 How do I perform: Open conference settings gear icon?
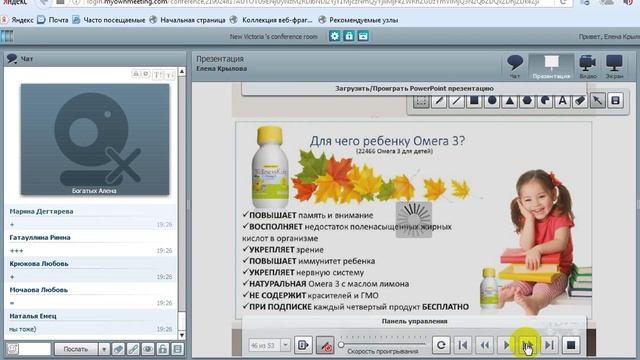tap(334, 36)
